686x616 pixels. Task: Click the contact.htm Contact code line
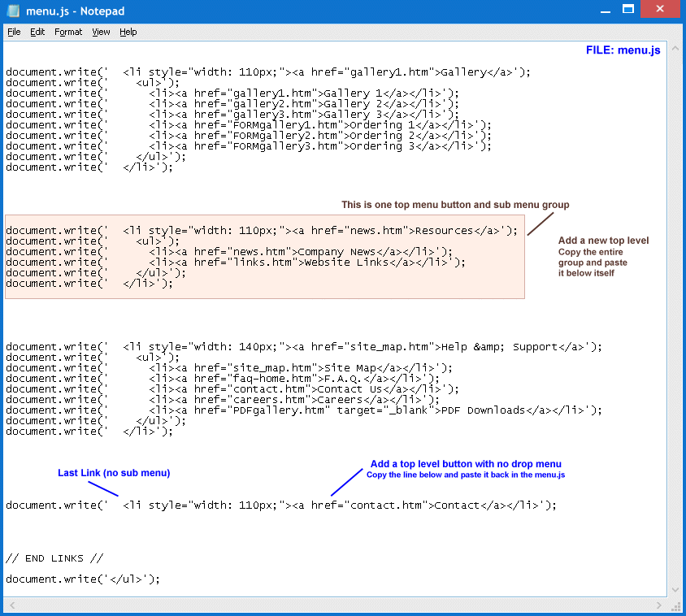click(x=280, y=505)
